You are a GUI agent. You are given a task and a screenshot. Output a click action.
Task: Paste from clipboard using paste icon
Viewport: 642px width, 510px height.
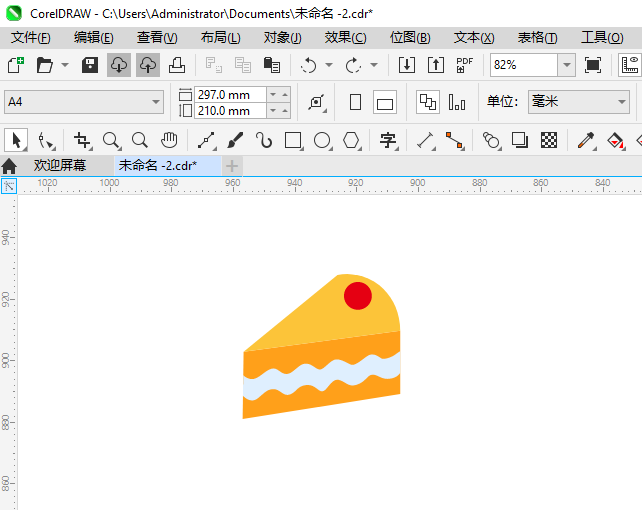[271, 65]
